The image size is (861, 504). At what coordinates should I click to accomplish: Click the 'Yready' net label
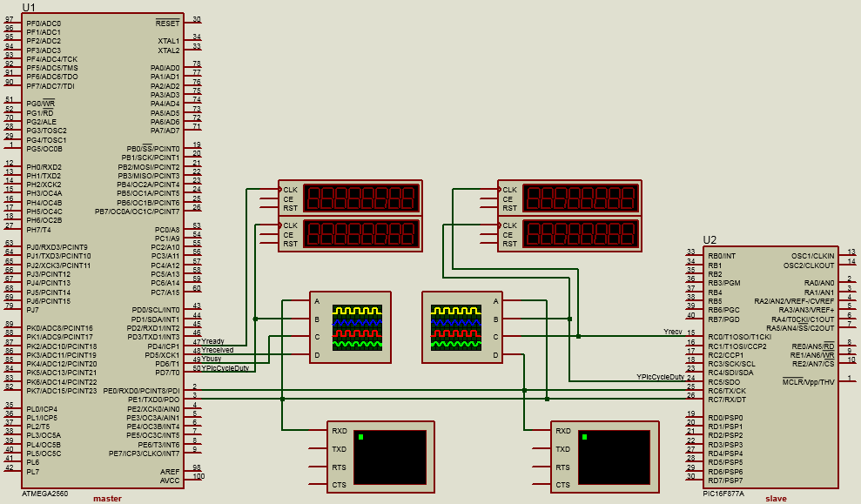coord(213,341)
